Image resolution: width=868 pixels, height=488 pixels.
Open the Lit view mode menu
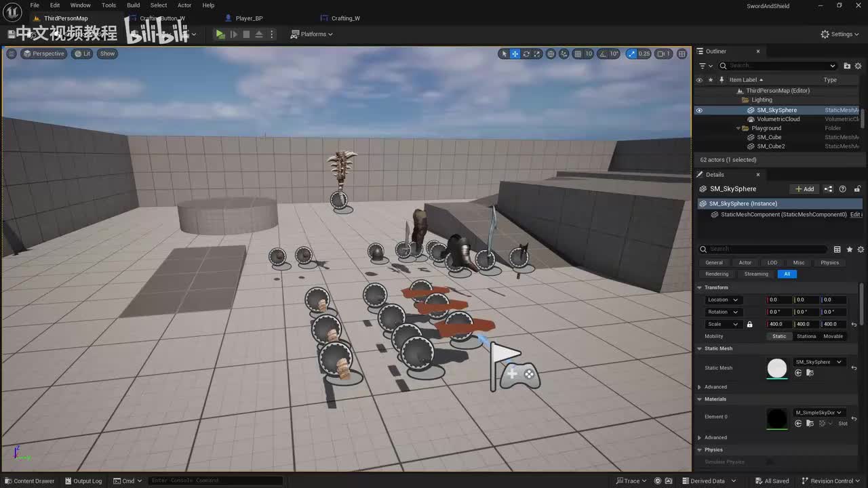(x=83, y=54)
